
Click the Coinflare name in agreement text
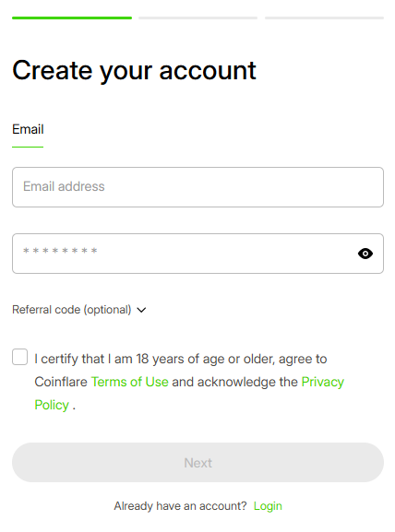point(61,382)
